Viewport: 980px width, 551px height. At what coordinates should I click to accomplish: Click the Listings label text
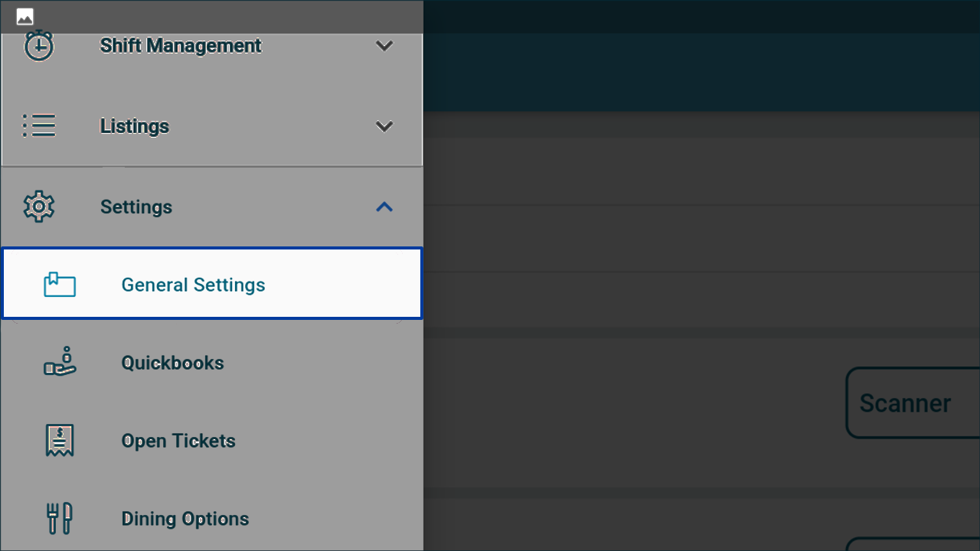point(135,126)
